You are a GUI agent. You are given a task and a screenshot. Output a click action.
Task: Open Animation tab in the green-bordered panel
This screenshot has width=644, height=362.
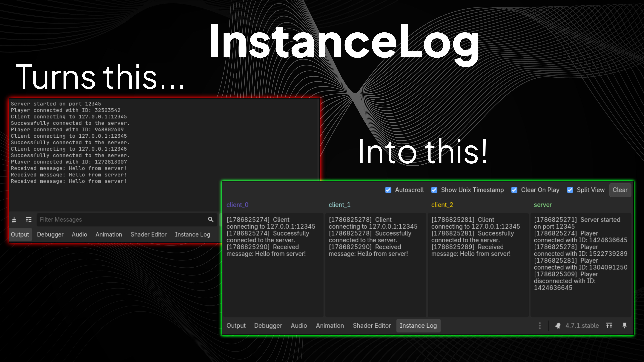[330, 326]
